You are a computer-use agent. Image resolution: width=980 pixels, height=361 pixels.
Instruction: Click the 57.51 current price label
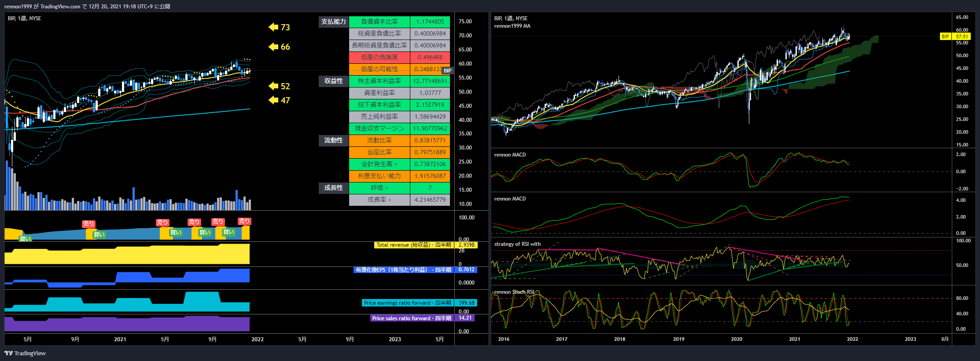(962, 36)
